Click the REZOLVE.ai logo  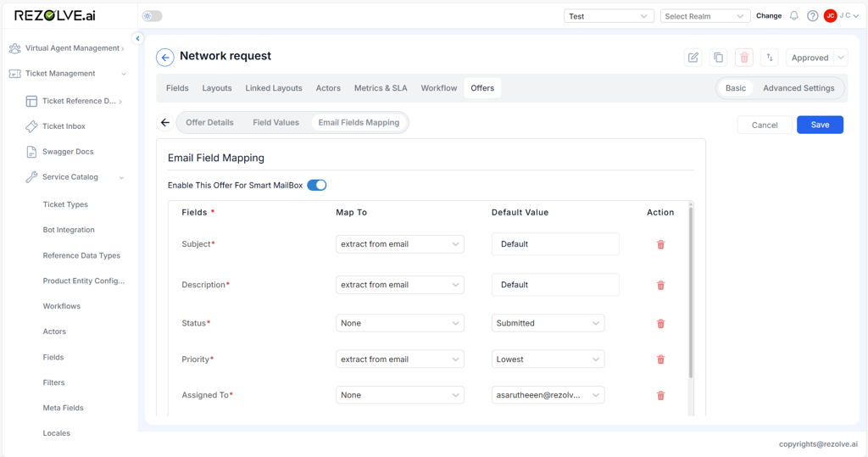[55, 15]
